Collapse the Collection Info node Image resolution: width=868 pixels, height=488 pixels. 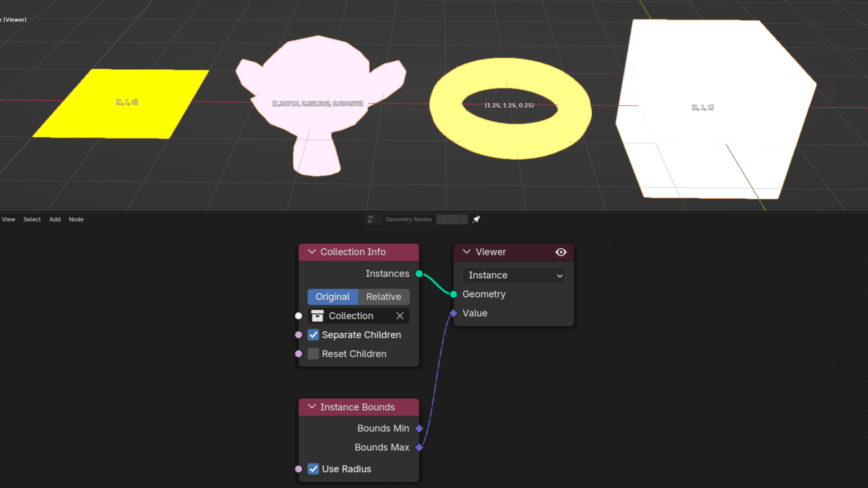point(312,252)
